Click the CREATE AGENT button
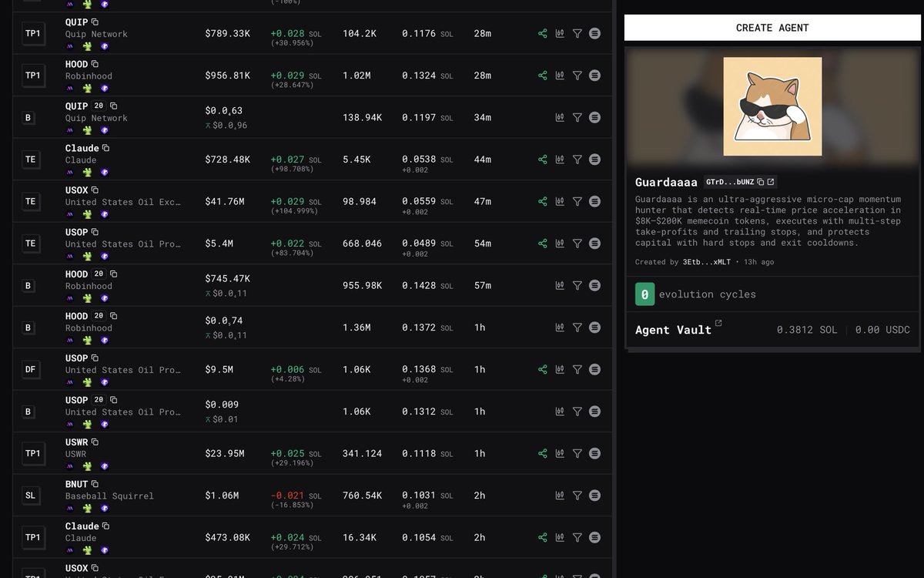 point(772,28)
